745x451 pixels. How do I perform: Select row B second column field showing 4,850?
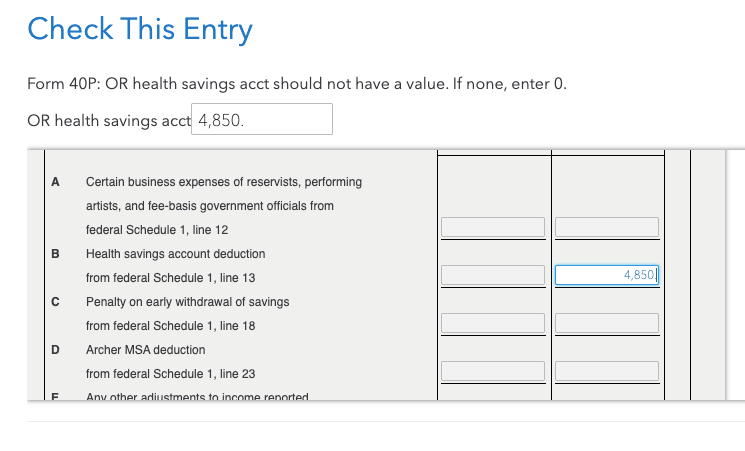tap(606, 275)
